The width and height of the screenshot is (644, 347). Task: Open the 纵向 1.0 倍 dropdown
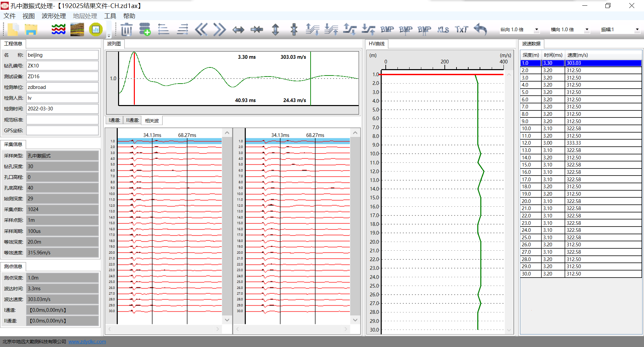pos(536,30)
